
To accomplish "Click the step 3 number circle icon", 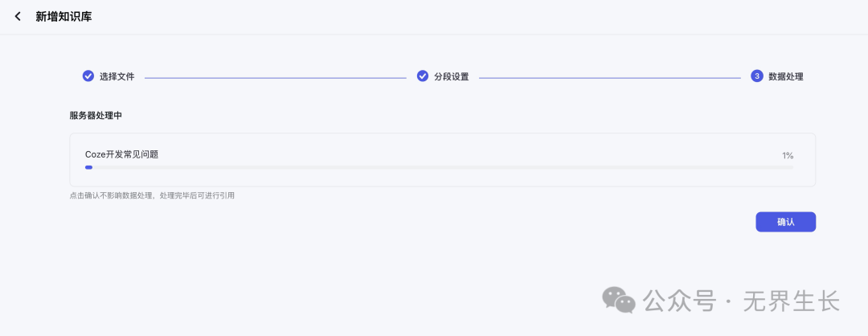I will 757,76.
